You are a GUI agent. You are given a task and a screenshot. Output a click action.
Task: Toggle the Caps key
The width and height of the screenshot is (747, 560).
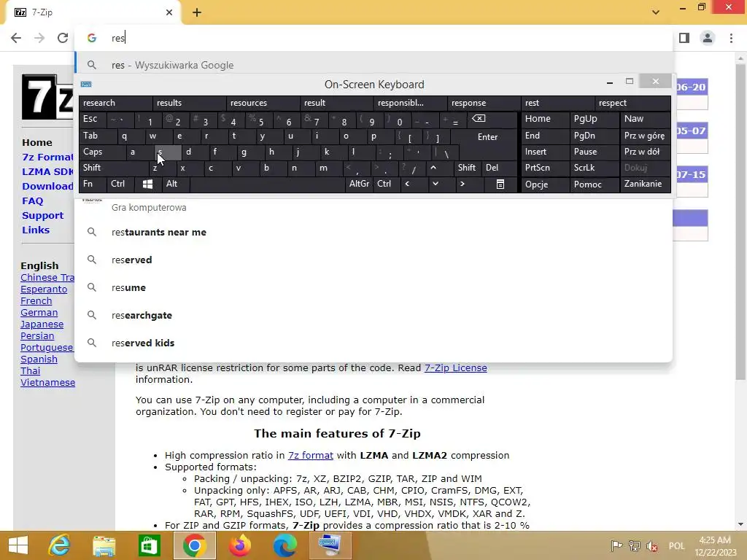pyautogui.click(x=102, y=152)
